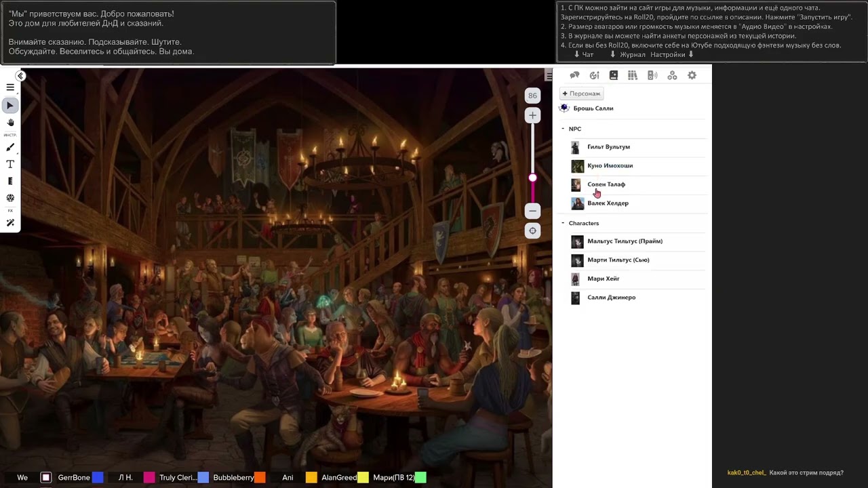Open the Сопен Талаф character

pos(606,184)
